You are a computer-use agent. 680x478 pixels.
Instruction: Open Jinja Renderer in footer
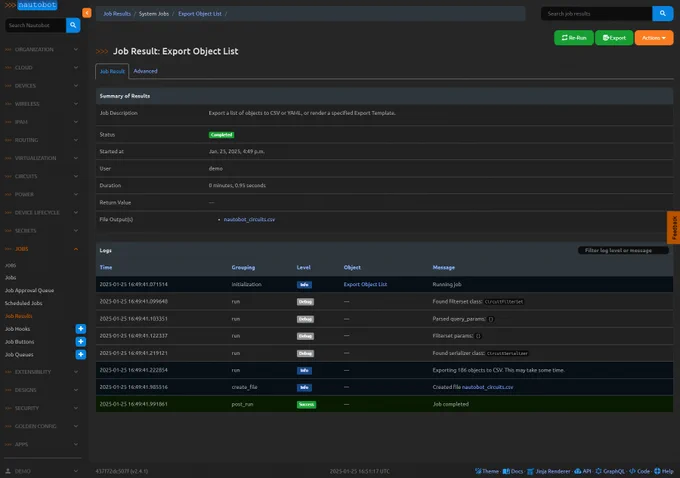pyautogui.click(x=549, y=471)
